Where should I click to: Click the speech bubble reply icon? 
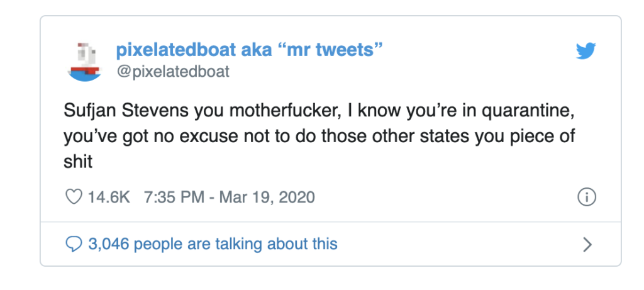coord(74,245)
